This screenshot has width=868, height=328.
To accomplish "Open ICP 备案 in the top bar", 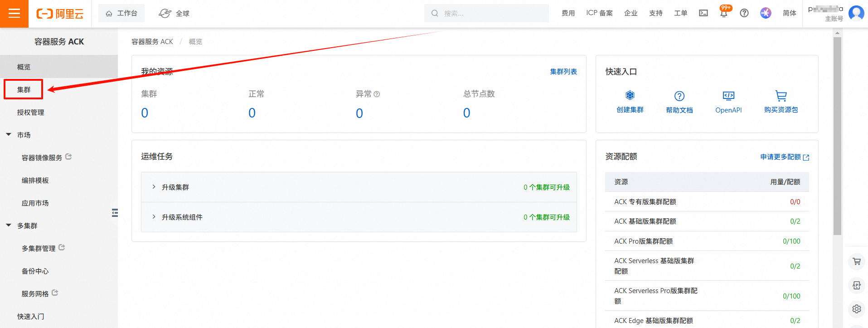I will coord(599,13).
